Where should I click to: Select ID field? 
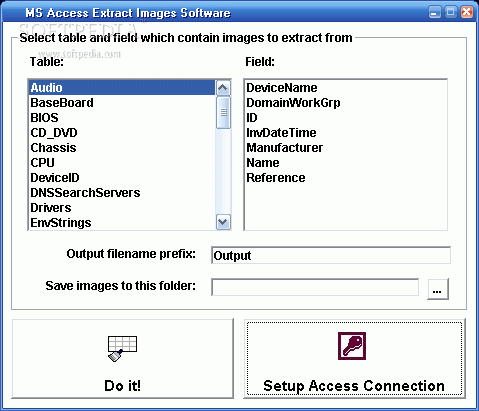tap(345, 118)
